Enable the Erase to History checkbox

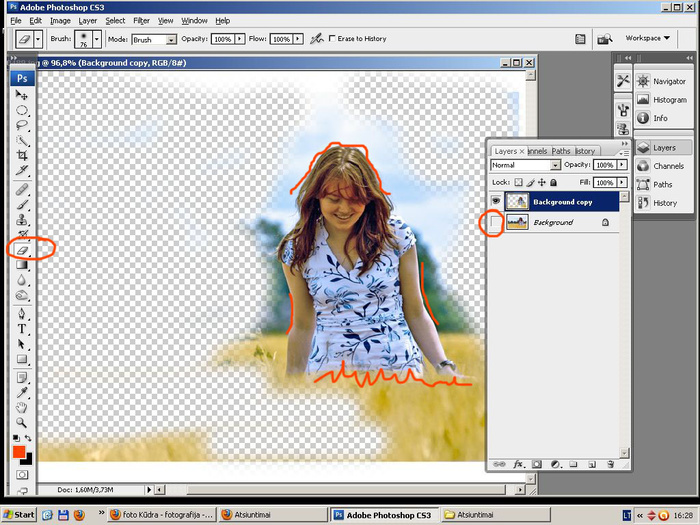332,39
